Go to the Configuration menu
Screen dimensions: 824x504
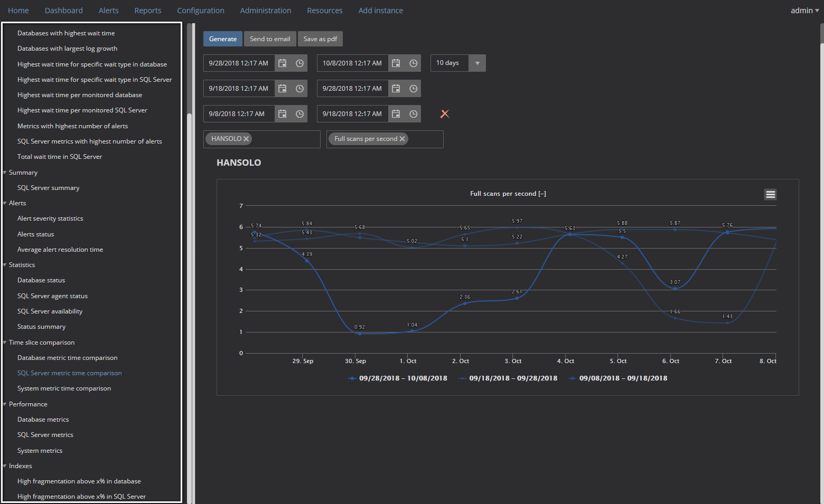point(201,11)
